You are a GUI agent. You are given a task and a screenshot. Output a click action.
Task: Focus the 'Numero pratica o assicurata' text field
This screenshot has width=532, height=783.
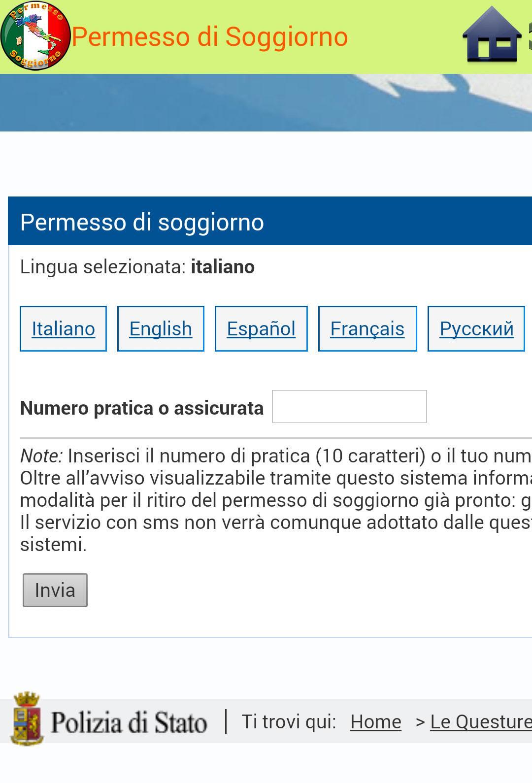(349, 406)
